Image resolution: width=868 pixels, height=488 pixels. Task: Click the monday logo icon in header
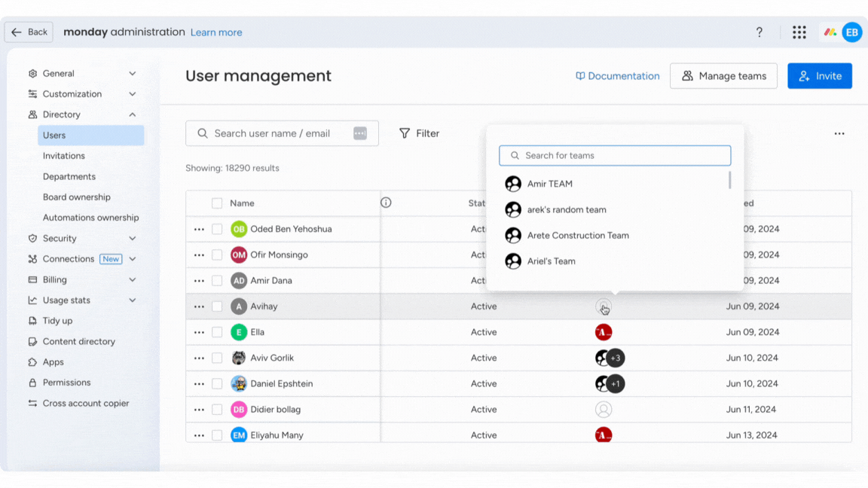click(830, 32)
